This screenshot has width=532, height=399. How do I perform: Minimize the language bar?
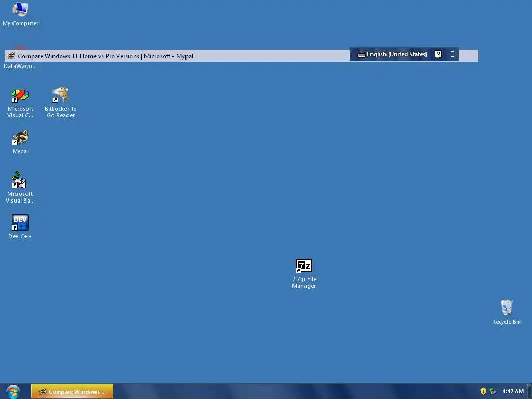(x=453, y=52)
